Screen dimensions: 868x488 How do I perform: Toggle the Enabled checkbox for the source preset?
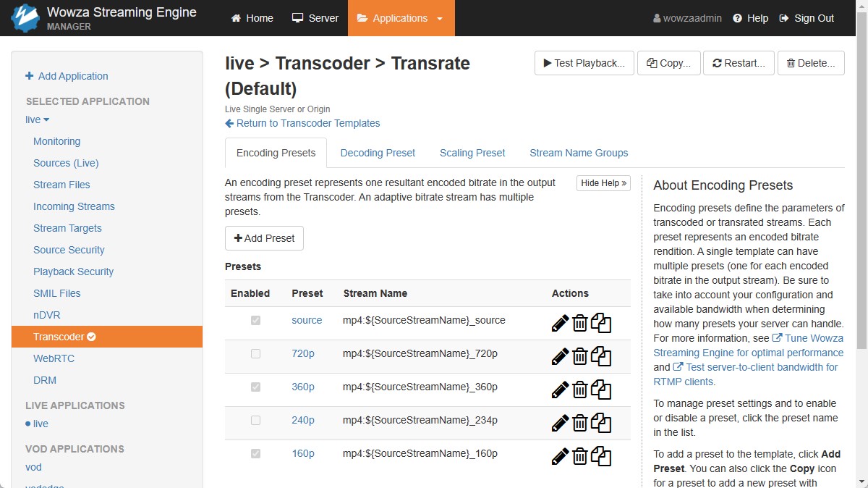(x=255, y=320)
